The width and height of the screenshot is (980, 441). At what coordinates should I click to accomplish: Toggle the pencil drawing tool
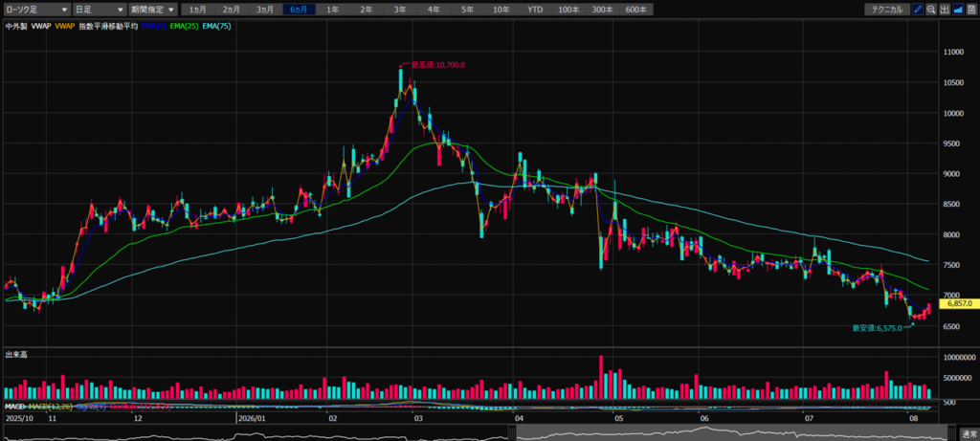pyautogui.click(x=918, y=10)
